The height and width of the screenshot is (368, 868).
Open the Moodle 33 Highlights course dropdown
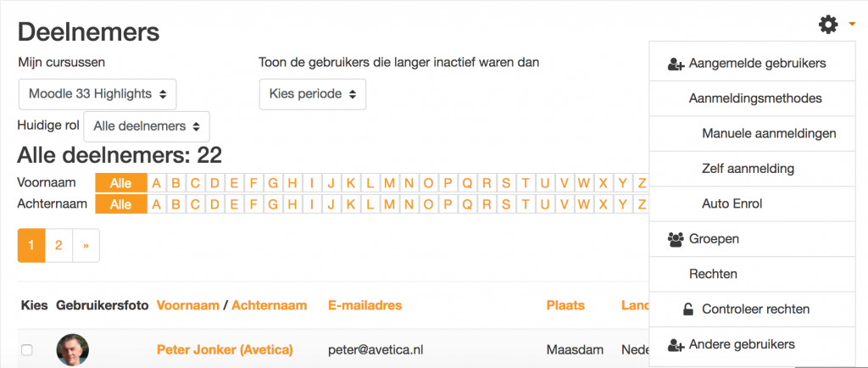(x=97, y=94)
